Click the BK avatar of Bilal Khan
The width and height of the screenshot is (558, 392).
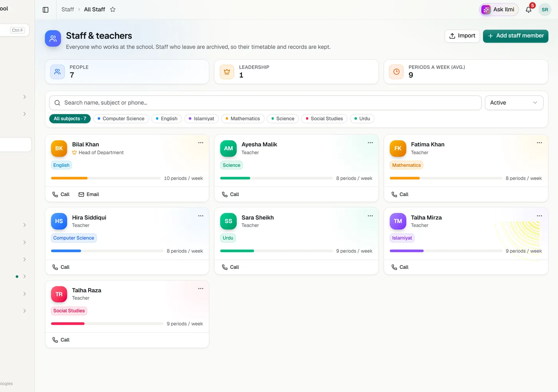point(59,148)
